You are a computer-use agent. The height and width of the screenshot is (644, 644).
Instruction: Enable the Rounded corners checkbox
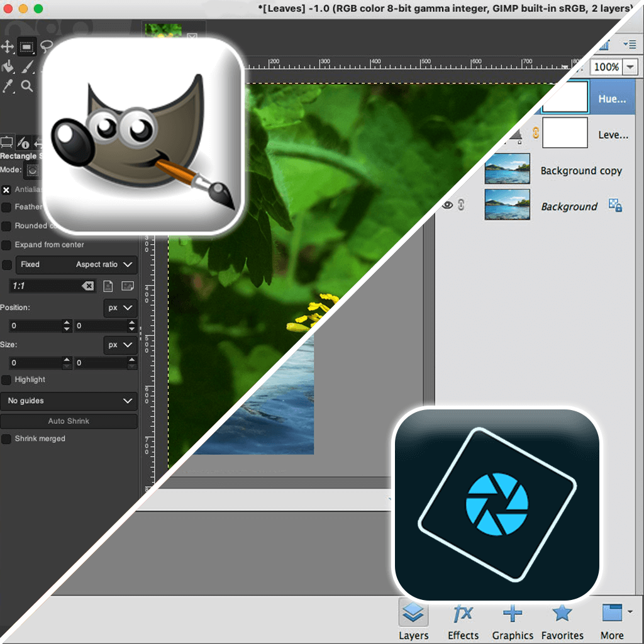coord(6,226)
